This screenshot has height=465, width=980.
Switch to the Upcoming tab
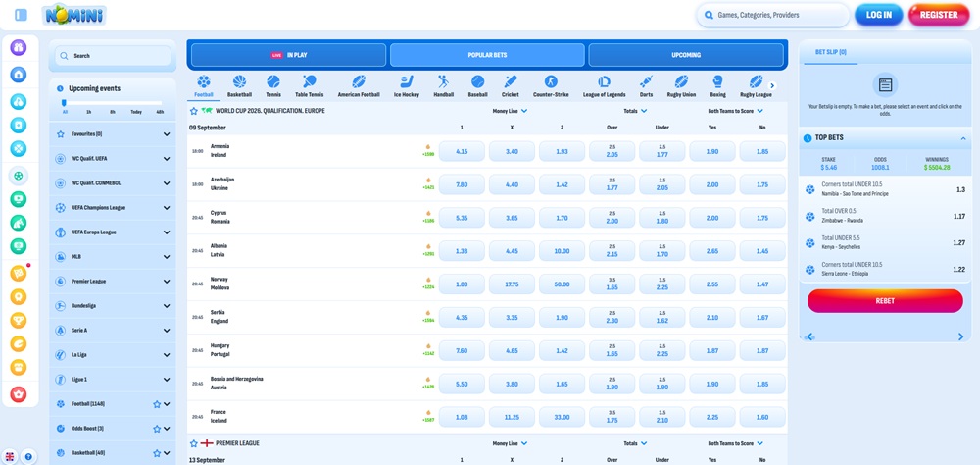pos(686,55)
